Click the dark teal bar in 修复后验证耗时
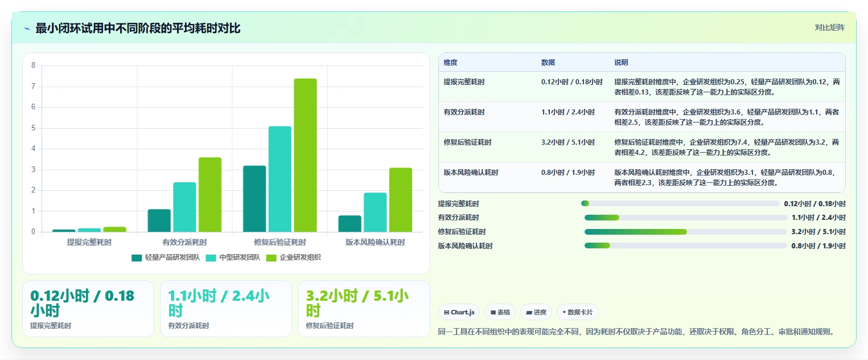The width and height of the screenshot is (868, 360). (x=254, y=199)
